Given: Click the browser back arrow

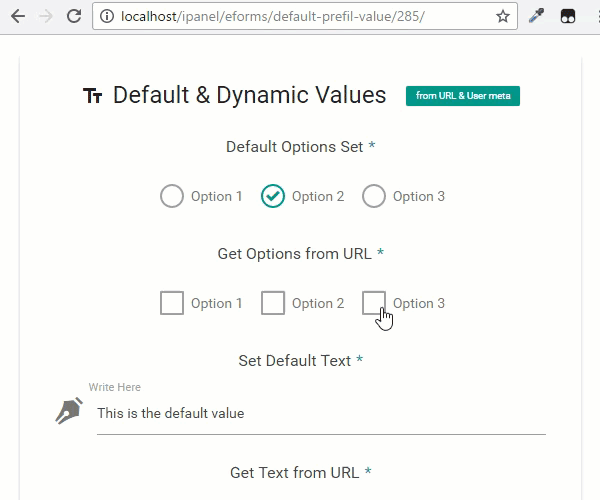Looking at the screenshot, I should point(18,16).
